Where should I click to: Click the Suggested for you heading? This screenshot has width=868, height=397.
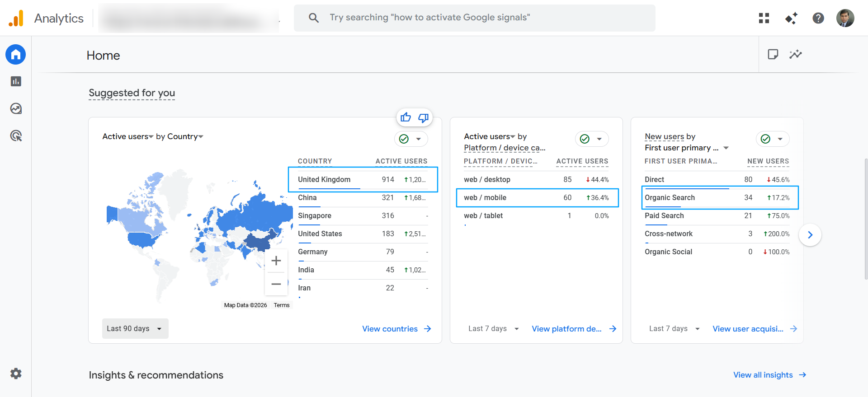[132, 93]
